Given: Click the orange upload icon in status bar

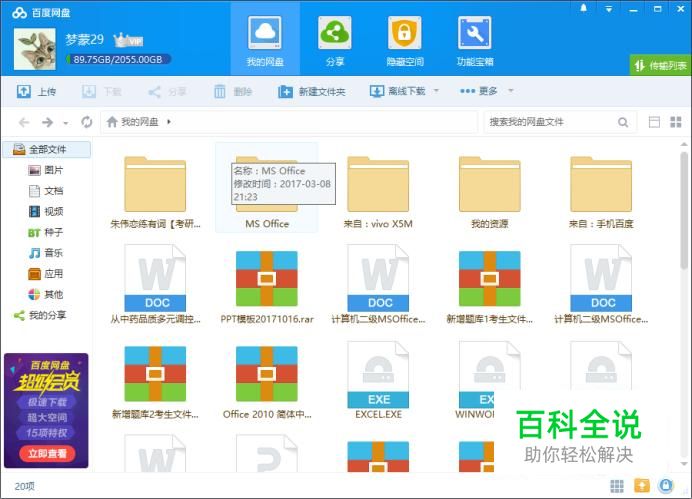Looking at the screenshot, I should tap(642, 486).
